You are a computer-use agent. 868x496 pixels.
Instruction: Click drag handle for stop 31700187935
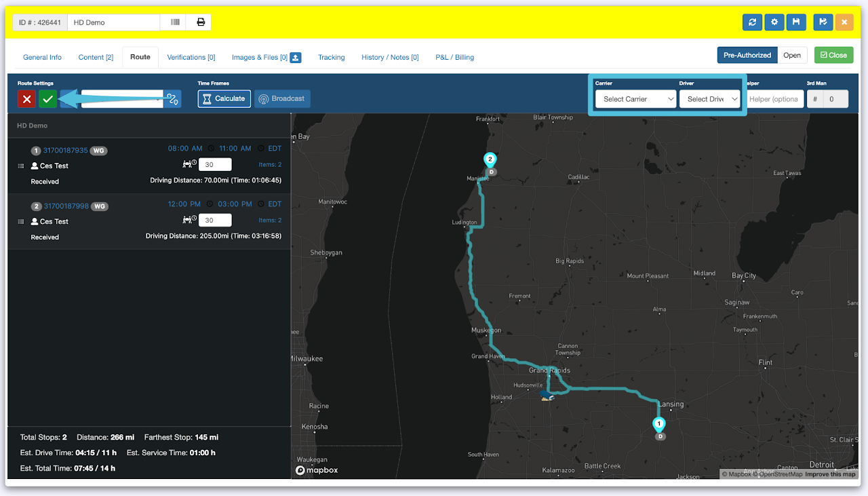[21, 166]
